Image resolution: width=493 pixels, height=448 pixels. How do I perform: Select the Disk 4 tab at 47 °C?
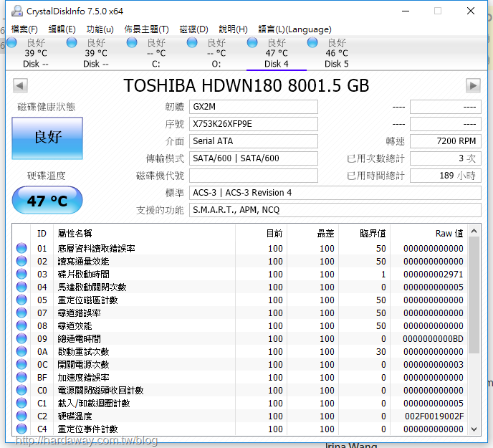pos(277,53)
